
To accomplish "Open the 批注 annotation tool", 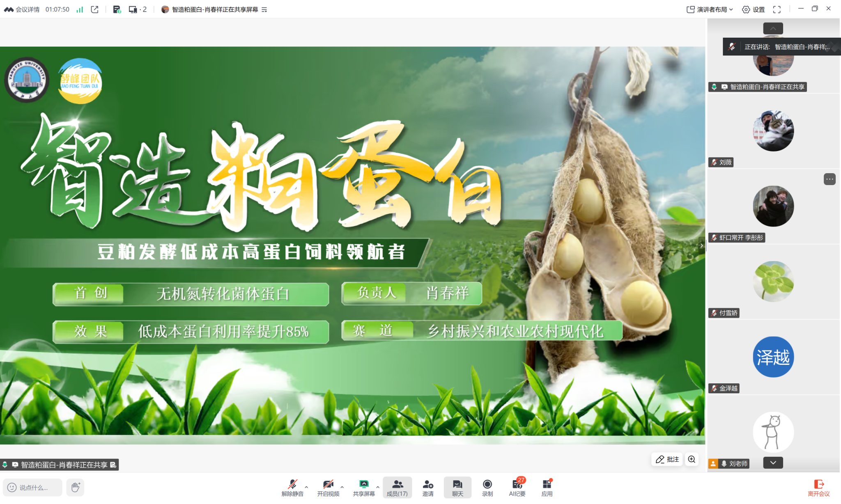I will 667,459.
